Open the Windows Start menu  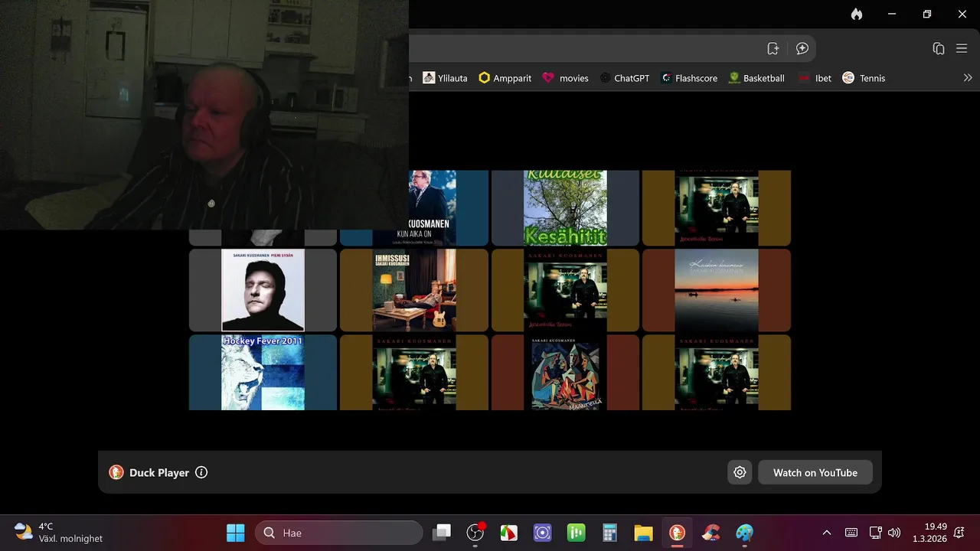point(236,533)
